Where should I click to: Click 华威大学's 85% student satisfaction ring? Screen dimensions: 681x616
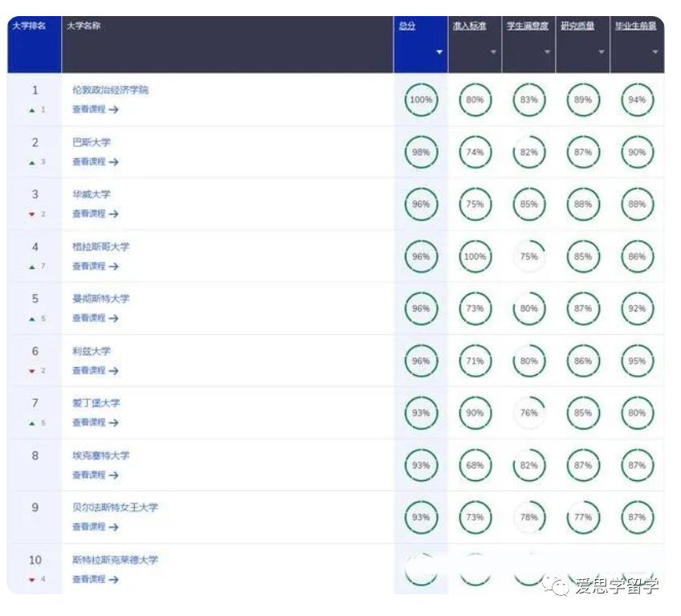[529, 204]
